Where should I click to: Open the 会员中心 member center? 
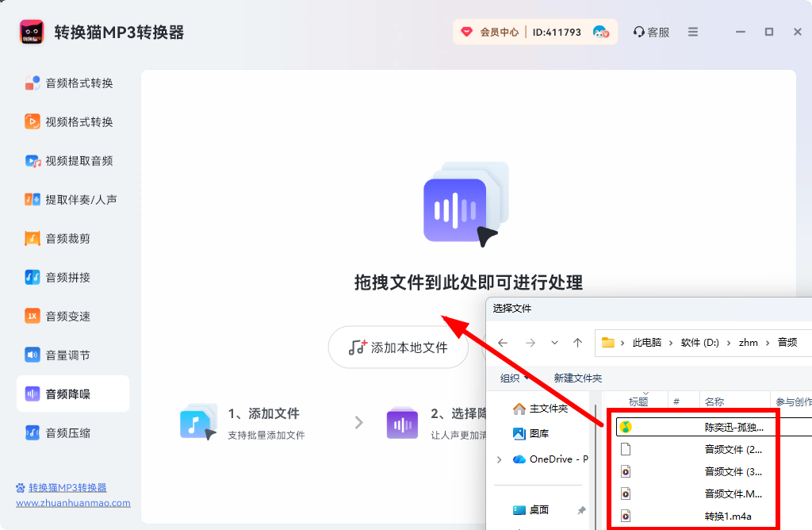pyautogui.click(x=500, y=32)
